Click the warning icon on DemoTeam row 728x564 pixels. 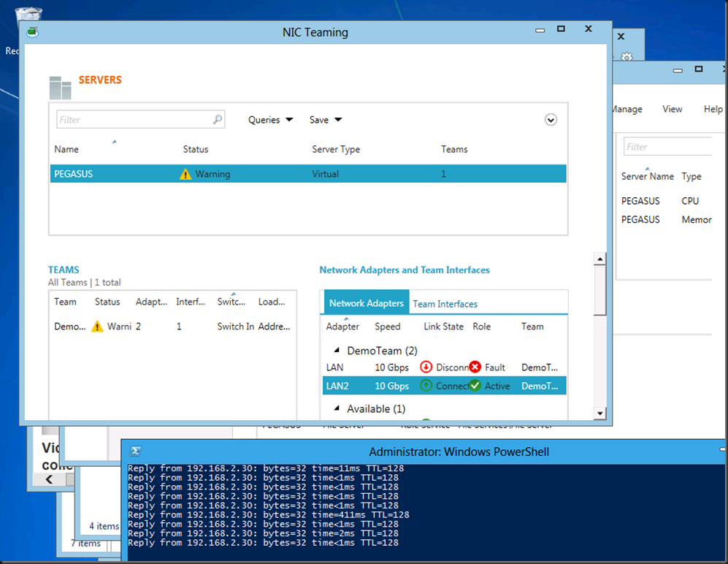[97, 327]
